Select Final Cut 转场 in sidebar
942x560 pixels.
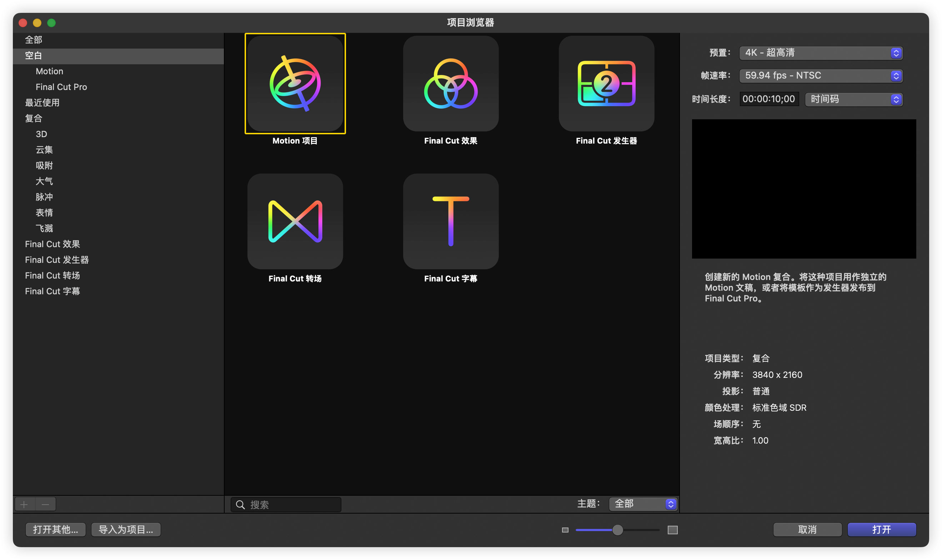118,275
